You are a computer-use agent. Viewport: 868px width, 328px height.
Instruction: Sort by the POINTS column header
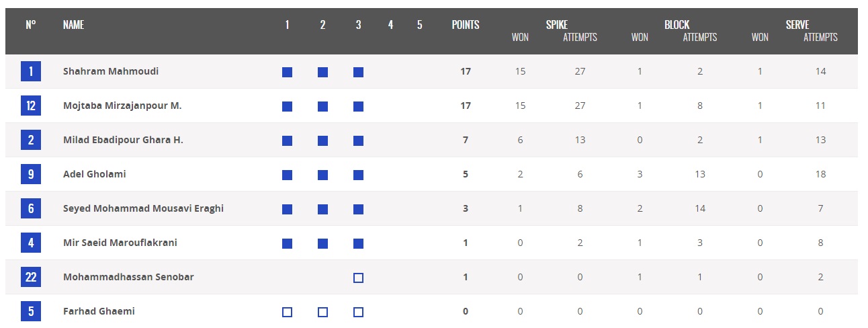click(x=465, y=25)
